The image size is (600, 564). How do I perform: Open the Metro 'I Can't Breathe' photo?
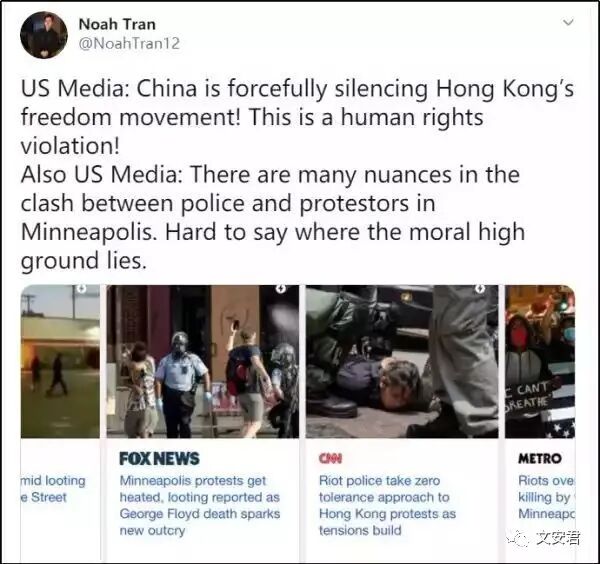click(x=540, y=361)
